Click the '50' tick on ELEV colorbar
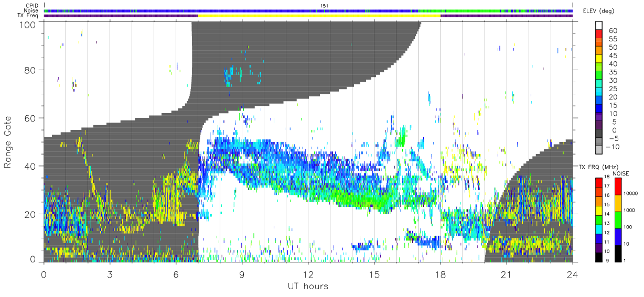 (x=613, y=48)
